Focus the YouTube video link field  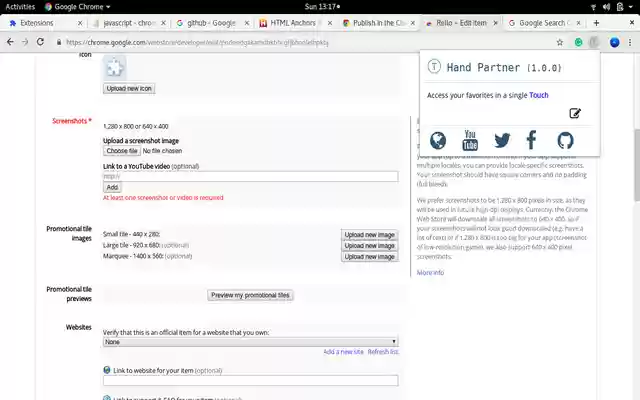point(250,176)
